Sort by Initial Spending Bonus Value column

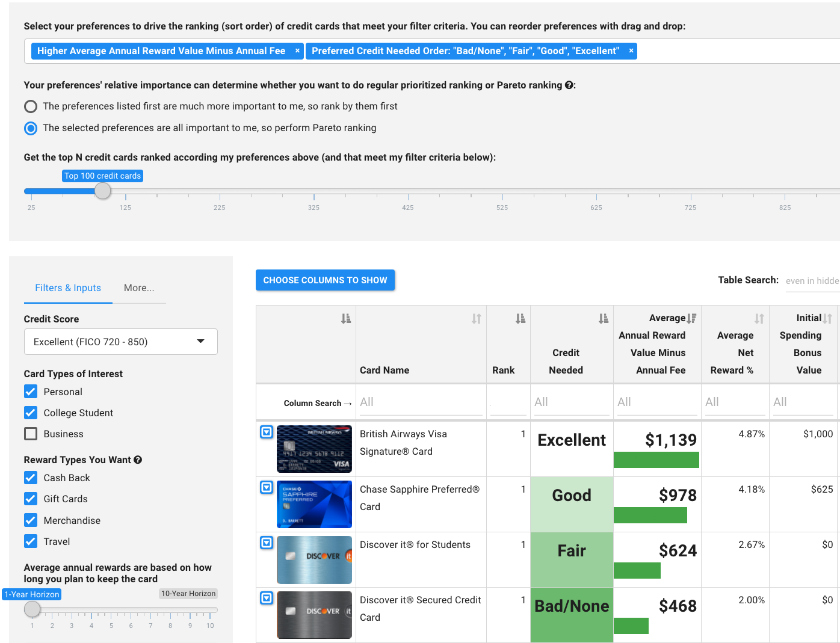pyautogui.click(x=827, y=319)
